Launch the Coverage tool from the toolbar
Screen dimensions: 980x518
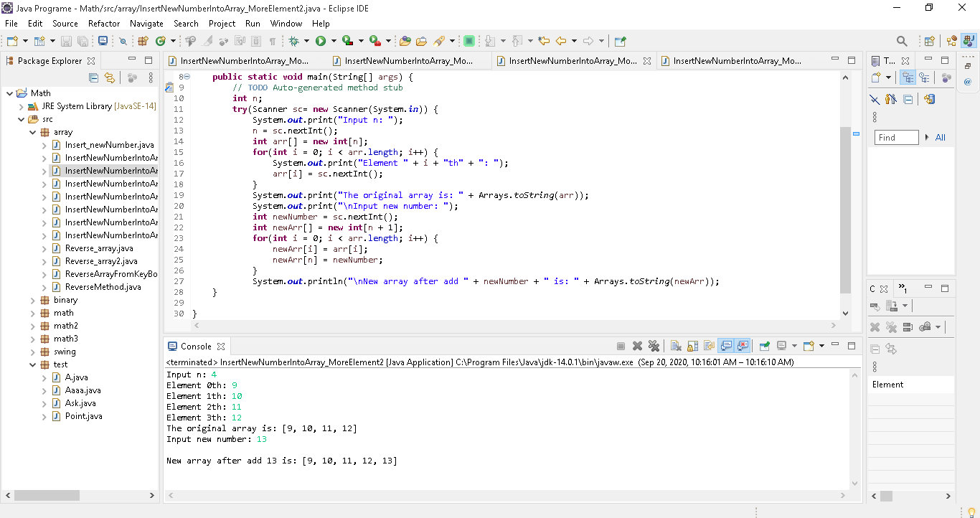[347, 41]
